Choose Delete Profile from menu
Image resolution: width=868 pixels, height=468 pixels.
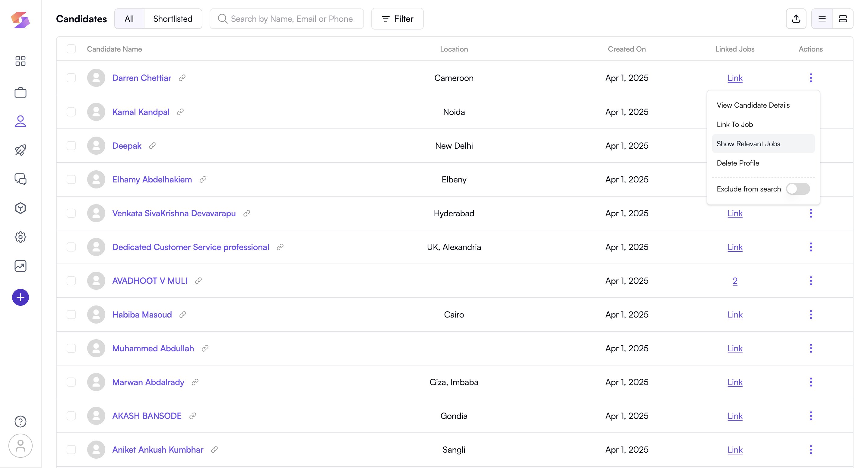[x=763, y=163]
